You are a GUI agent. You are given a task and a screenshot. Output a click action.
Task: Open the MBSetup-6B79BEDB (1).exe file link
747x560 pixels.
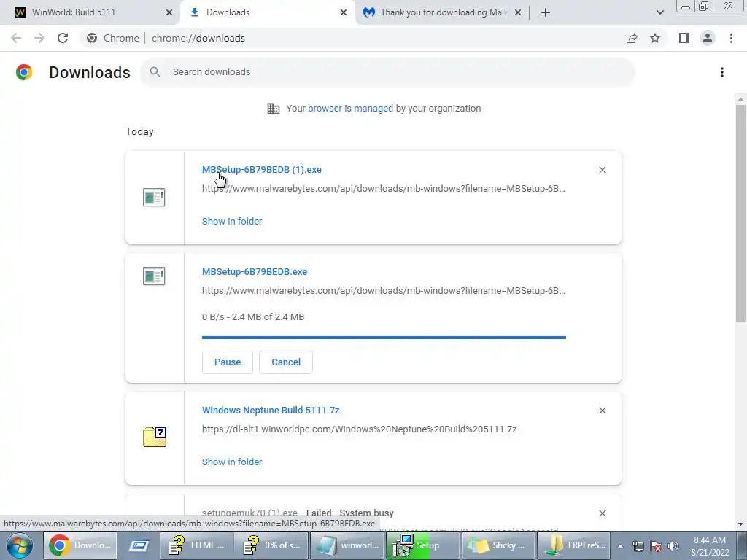(262, 169)
